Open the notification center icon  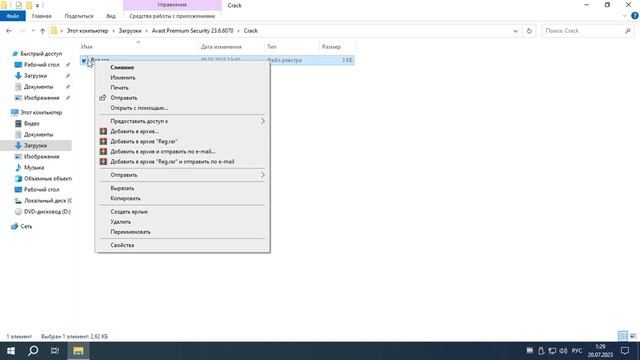[625, 351]
